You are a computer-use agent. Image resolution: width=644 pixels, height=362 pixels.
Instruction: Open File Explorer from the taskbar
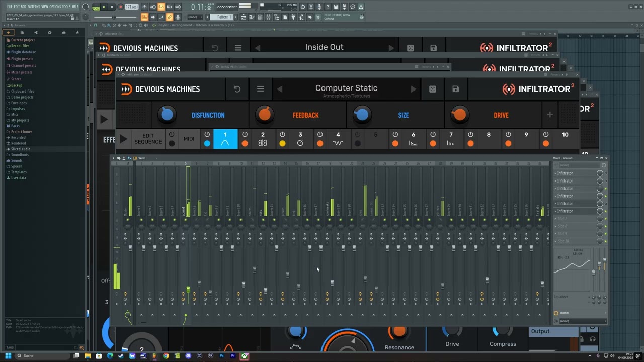point(88,356)
